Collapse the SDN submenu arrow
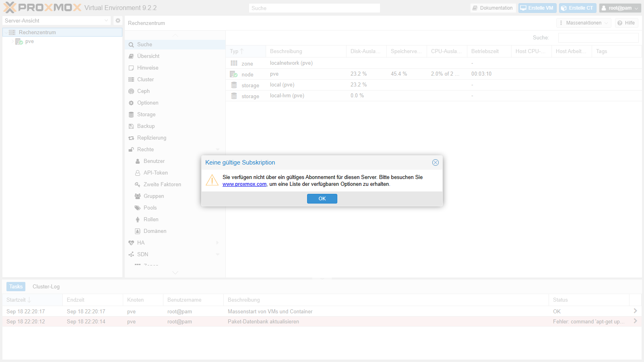This screenshot has height=362, width=644. coord(218,255)
